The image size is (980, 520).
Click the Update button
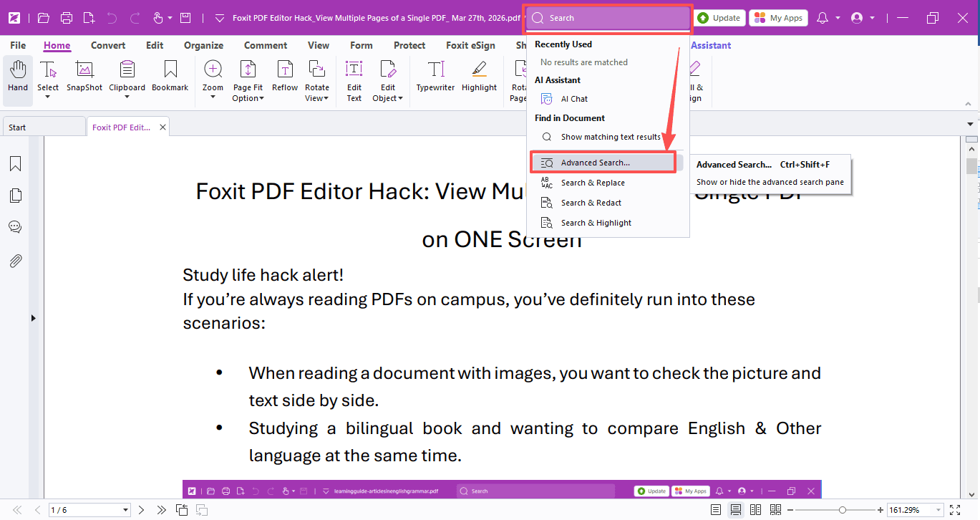(719, 18)
